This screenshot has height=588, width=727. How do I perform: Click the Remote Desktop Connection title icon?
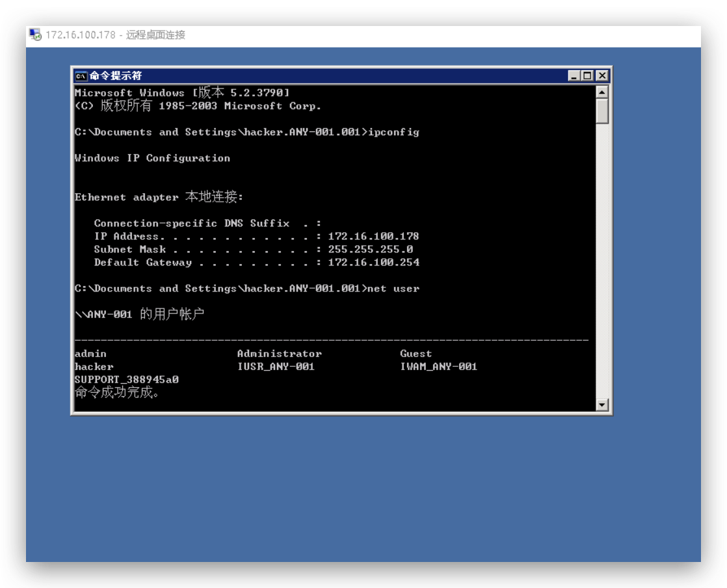(35, 34)
